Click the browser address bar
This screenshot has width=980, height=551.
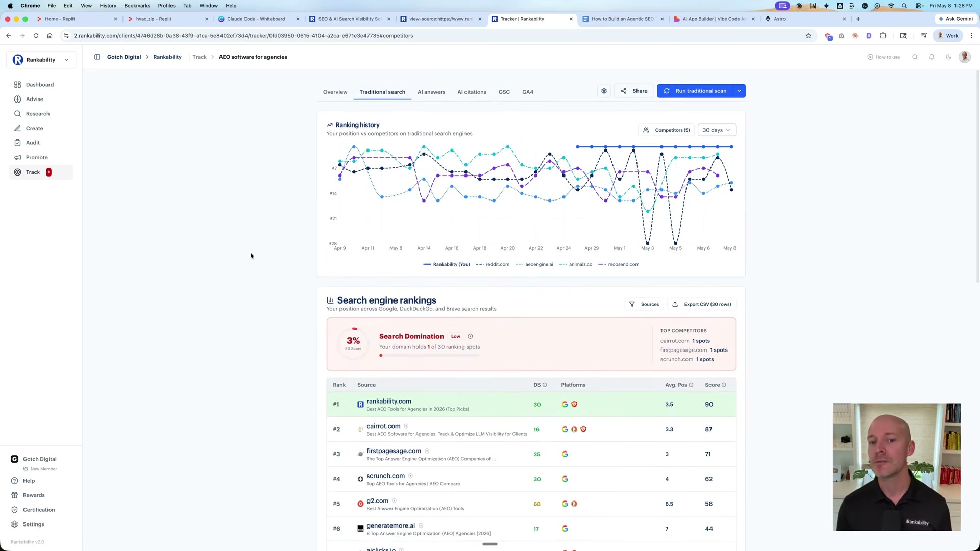pos(434,36)
